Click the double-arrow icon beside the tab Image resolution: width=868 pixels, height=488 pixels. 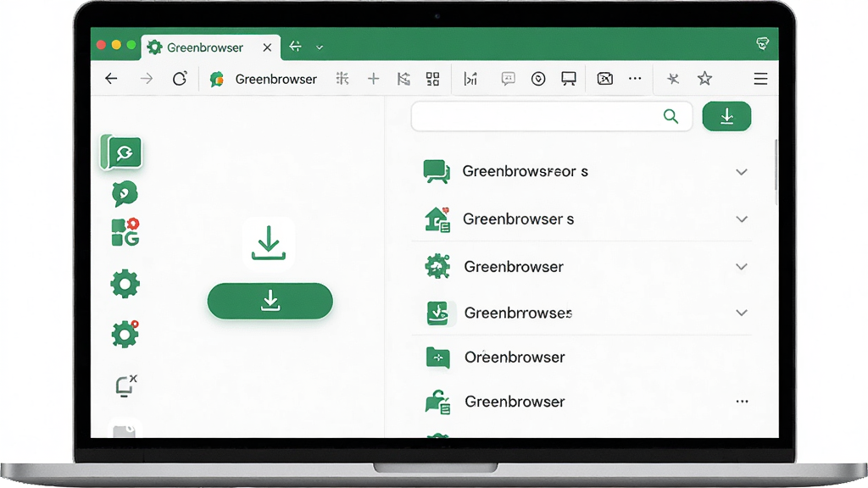tap(296, 47)
